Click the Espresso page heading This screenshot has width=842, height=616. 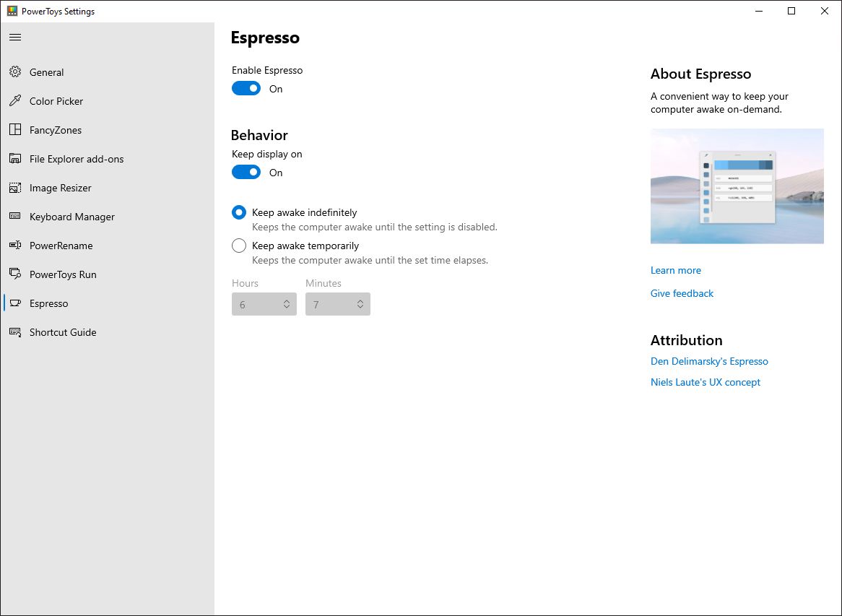265,38
